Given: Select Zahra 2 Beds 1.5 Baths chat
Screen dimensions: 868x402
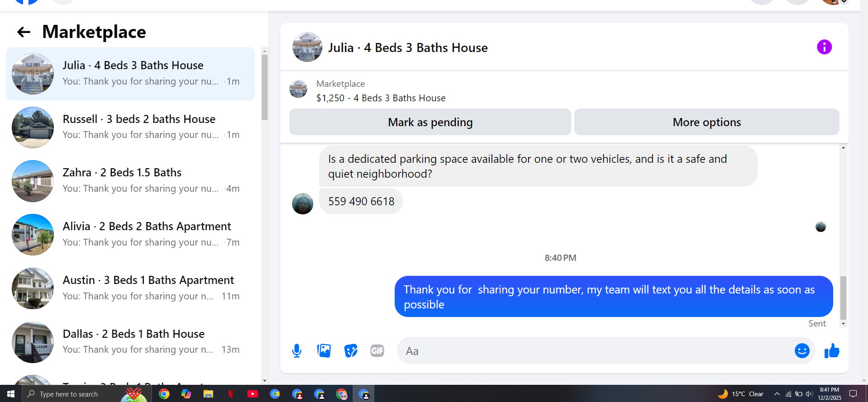Looking at the screenshot, I should (130, 181).
